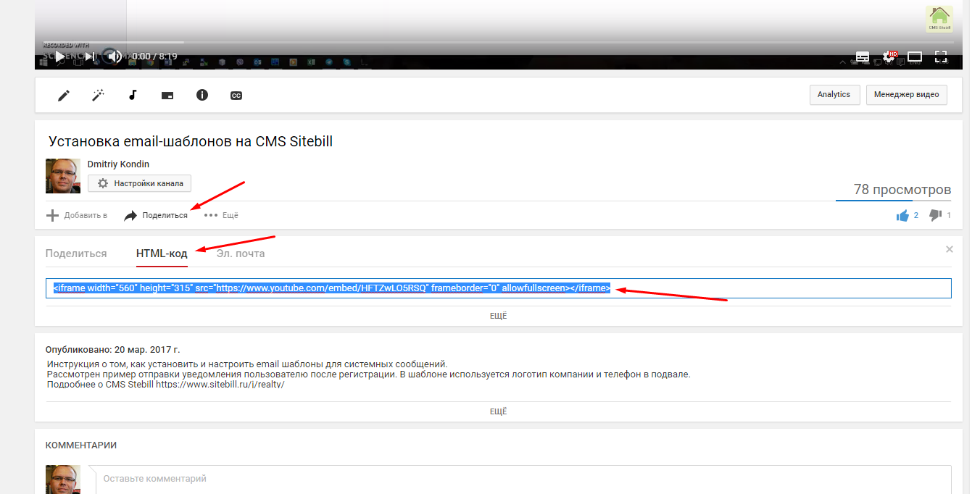This screenshot has width=980, height=494.
Task: Click the CMS Sitebill watermark logo
Action: point(939,19)
